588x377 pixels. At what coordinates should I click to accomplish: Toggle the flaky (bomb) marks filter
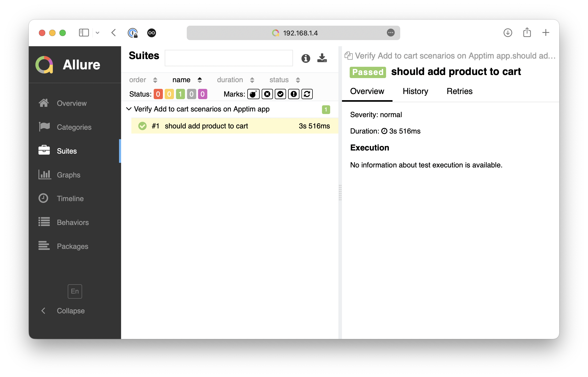(x=253, y=94)
